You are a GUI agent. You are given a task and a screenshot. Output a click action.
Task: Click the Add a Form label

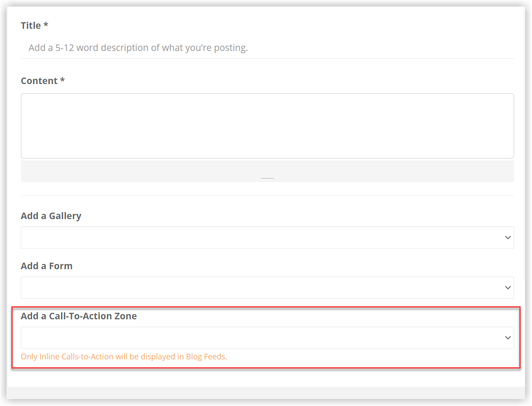tap(47, 266)
